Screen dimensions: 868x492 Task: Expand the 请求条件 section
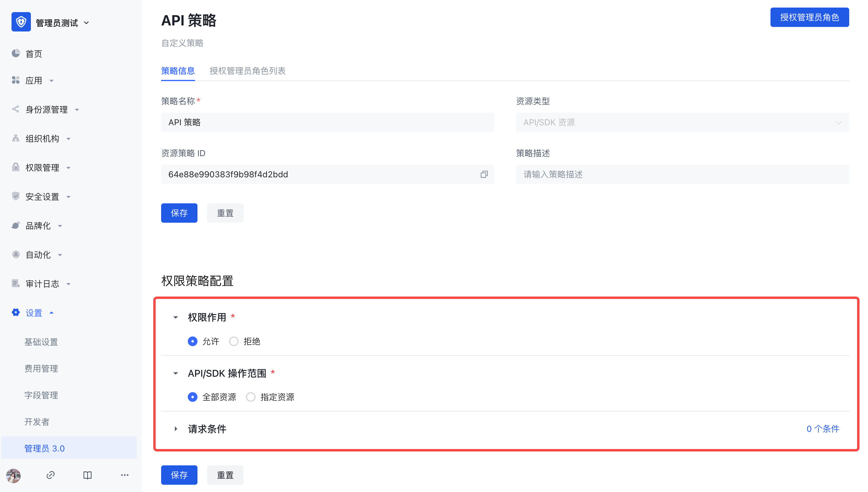click(175, 429)
